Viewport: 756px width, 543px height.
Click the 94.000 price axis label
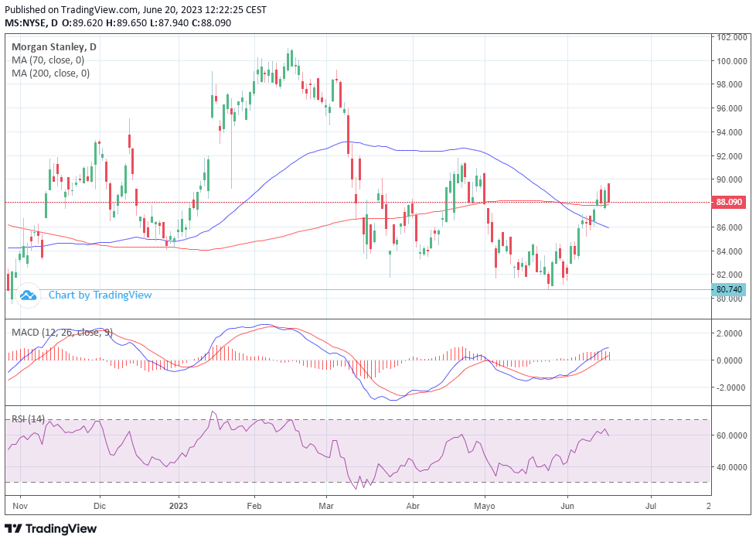(730, 131)
